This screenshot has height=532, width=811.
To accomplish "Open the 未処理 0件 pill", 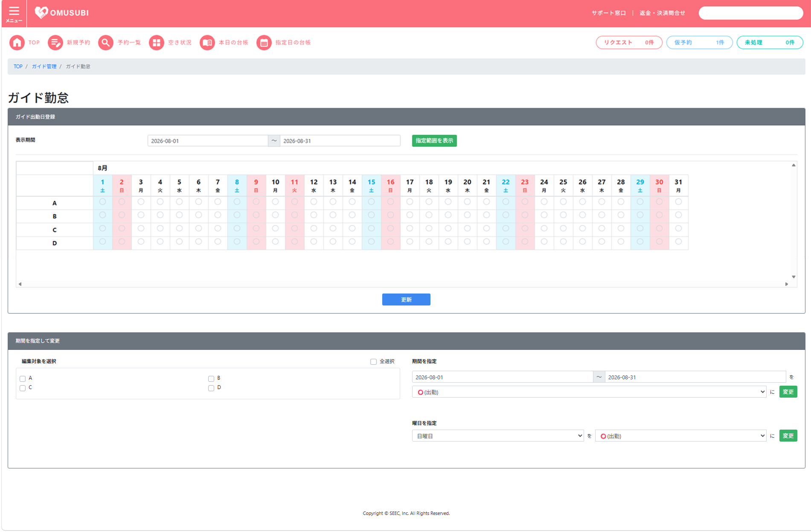I will pyautogui.click(x=770, y=43).
